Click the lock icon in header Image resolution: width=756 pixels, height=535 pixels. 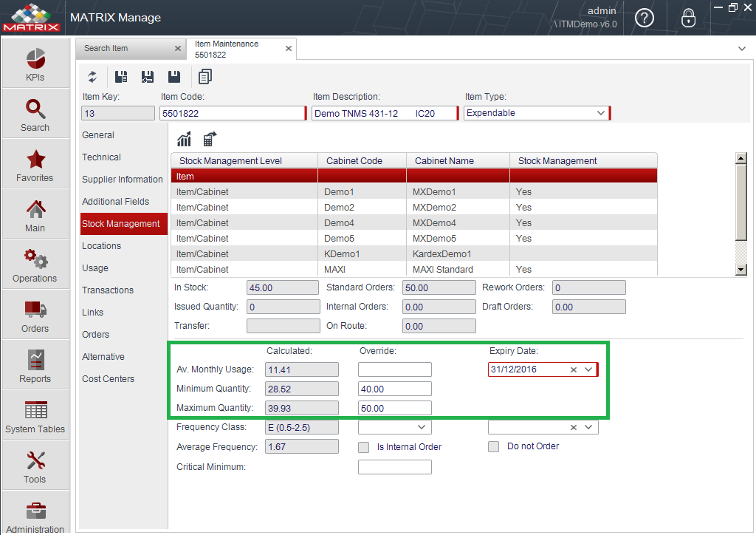coord(688,18)
